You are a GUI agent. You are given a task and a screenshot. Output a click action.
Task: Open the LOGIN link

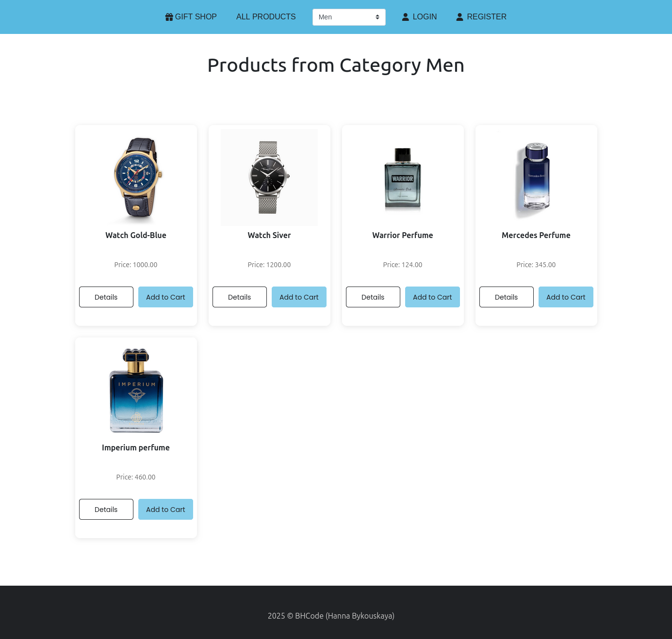[419, 17]
